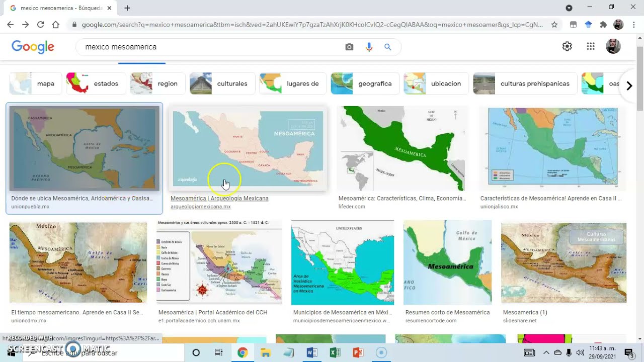Image resolution: width=644 pixels, height=362 pixels.
Task: Open a new tab with plus button
Action: pos(127,8)
